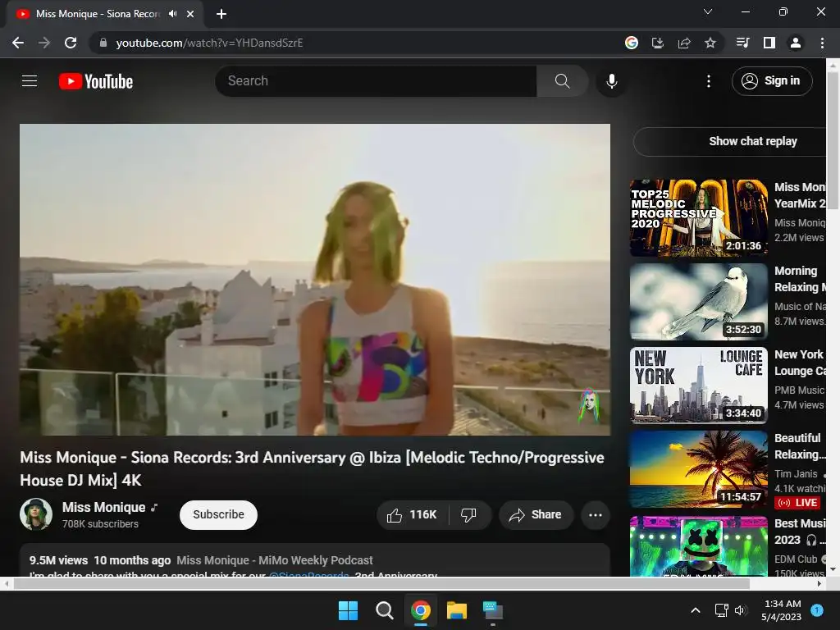This screenshot has width=840, height=630.
Task: Toggle browser side panel icon
Action: [x=769, y=43]
